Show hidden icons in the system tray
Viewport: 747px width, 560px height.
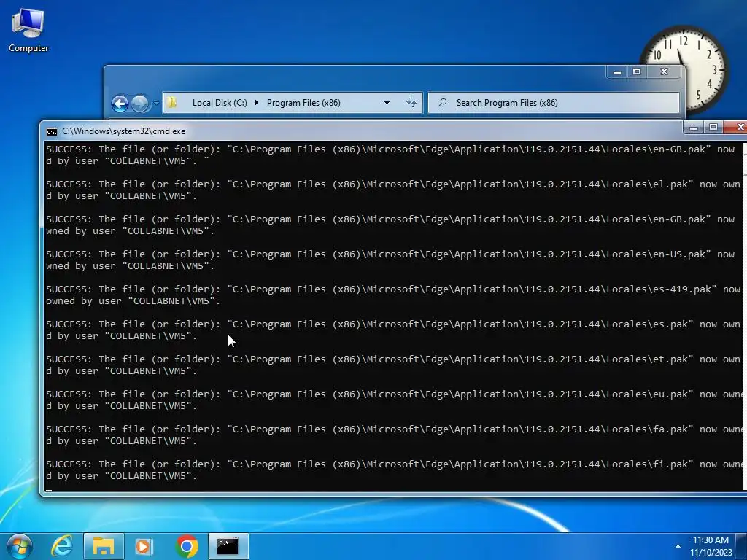pos(678,546)
